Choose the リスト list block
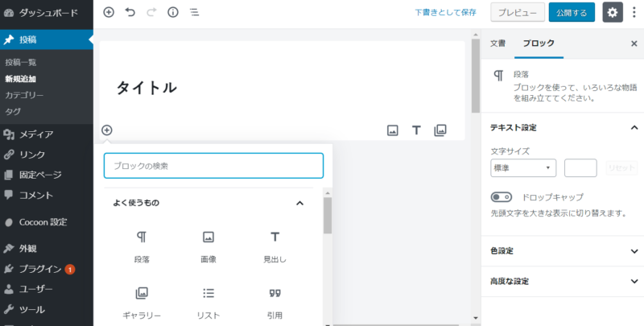Image resolution: width=644 pixels, height=326 pixels. (208, 303)
